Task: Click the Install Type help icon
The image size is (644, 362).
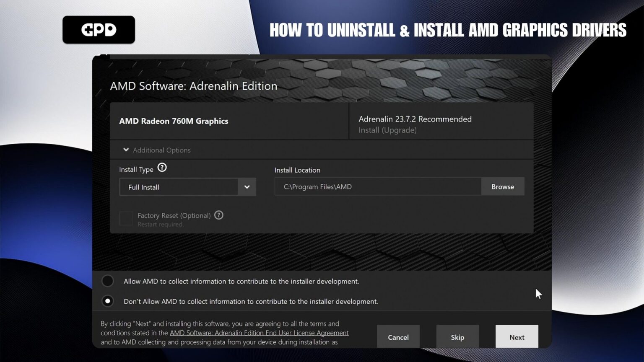Action: pyautogui.click(x=162, y=167)
